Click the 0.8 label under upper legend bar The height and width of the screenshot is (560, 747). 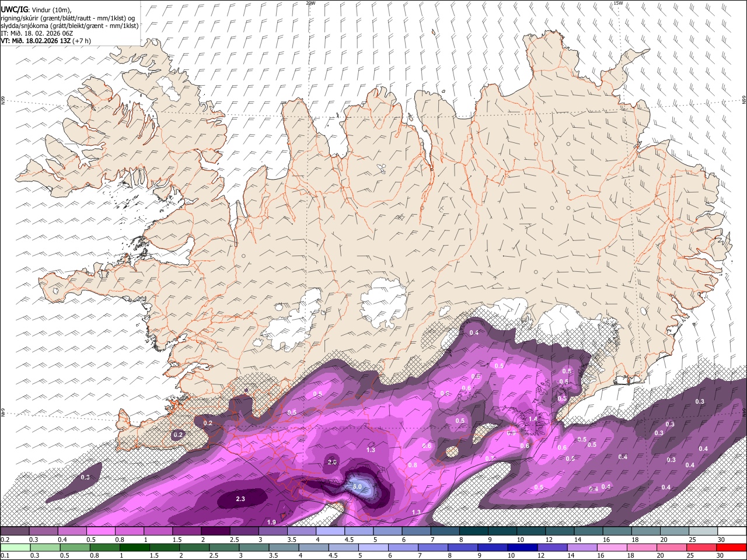coord(119,540)
